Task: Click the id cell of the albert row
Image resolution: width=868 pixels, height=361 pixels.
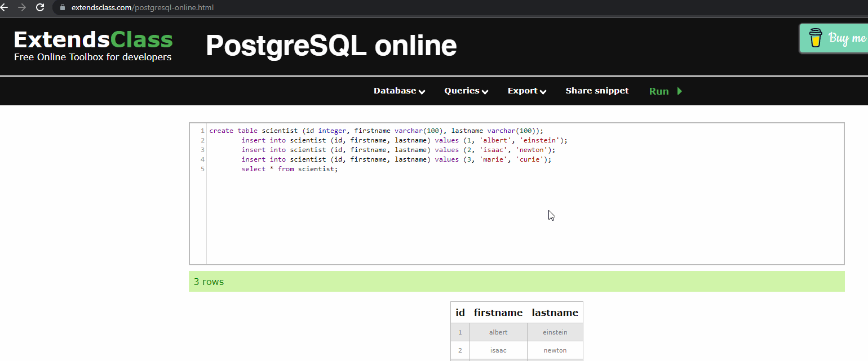Action: tap(460, 332)
